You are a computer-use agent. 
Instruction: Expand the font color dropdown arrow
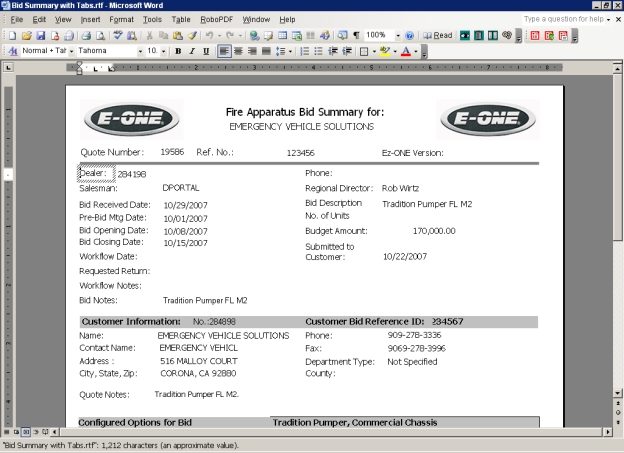tap(416, 51)
